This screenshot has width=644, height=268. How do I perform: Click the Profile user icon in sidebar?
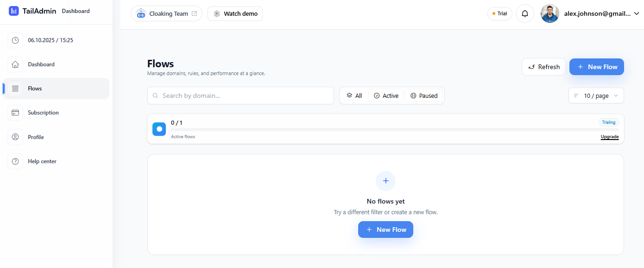(x=15, y=137)
